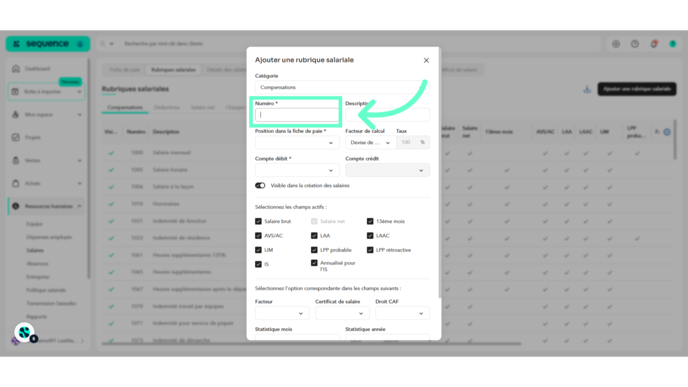Open Transmission Swissdec in the sidebar
The image size is (688, 387).
51,303
